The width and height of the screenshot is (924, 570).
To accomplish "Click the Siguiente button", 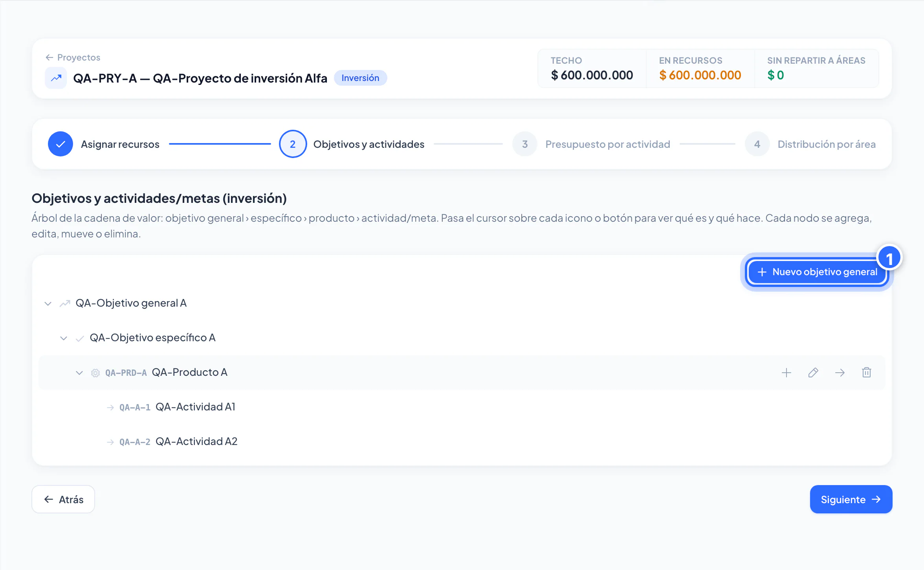I will pyautogui.click(x=851, y=499).
